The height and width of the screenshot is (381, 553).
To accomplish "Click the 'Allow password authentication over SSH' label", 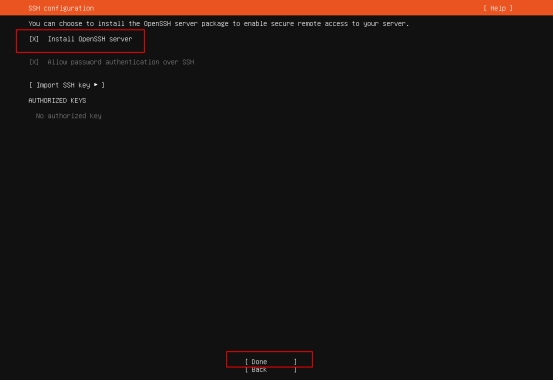I will pos(121,62).
